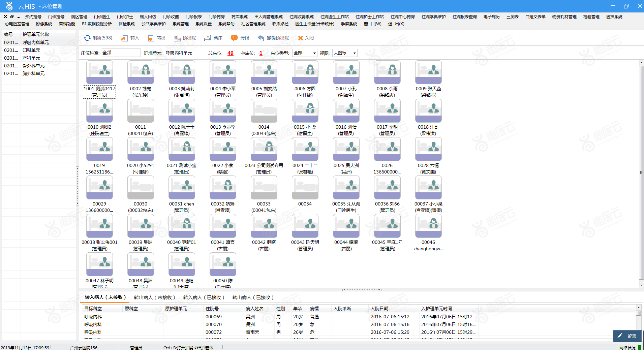Open the 门诊医生 menu
The width and height of the screenshot is (644, 350).
click(102, 17)
